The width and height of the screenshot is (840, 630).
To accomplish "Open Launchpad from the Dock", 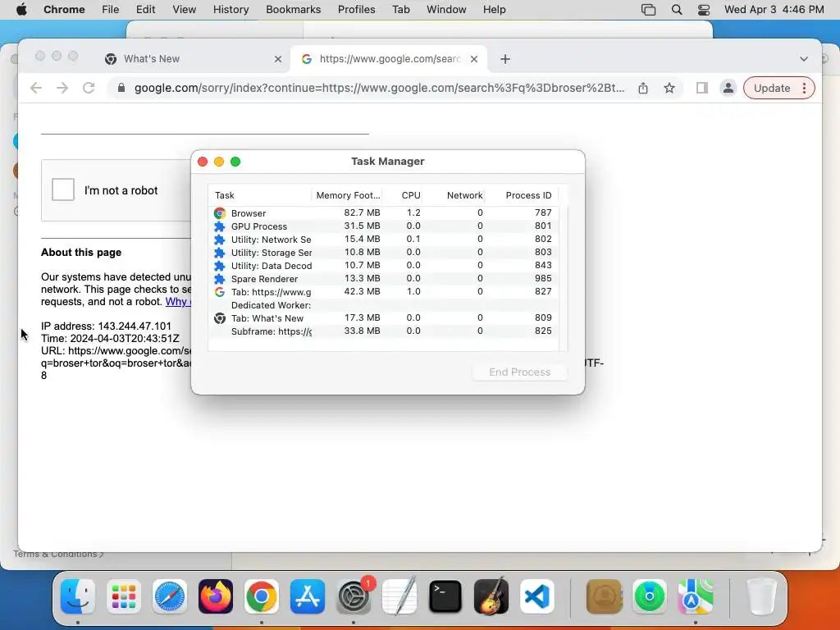I will click(x=124, y=596).
